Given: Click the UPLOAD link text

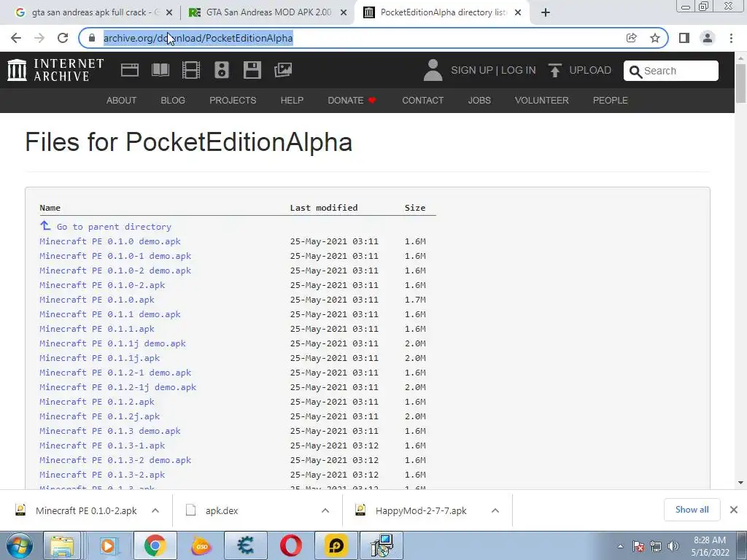Looking at the screenshot, I should tap(590, 70).
